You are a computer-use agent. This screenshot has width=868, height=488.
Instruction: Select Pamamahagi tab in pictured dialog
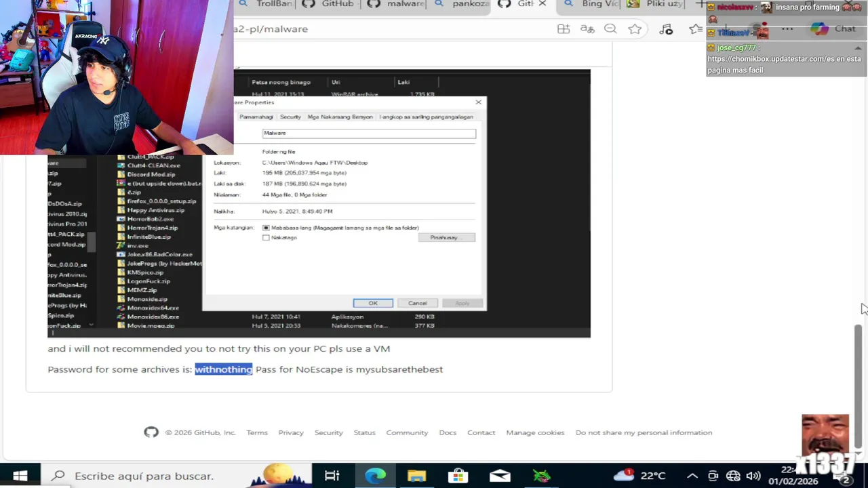256,117
